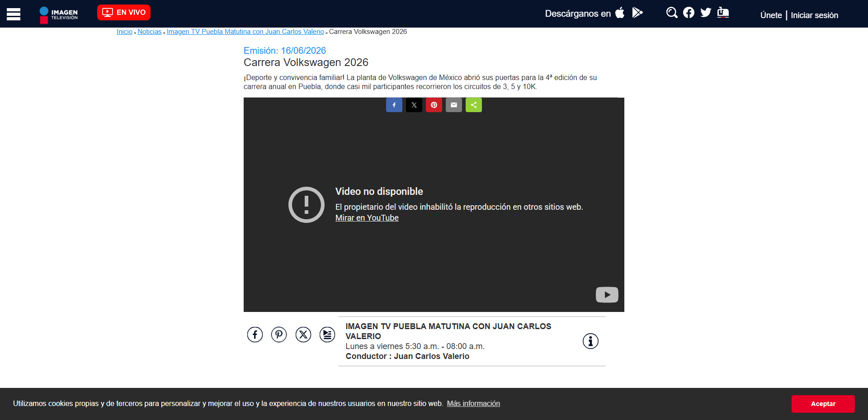Share video by email gray button
This screenshot has height=420, width=868.
pos(454,105)
